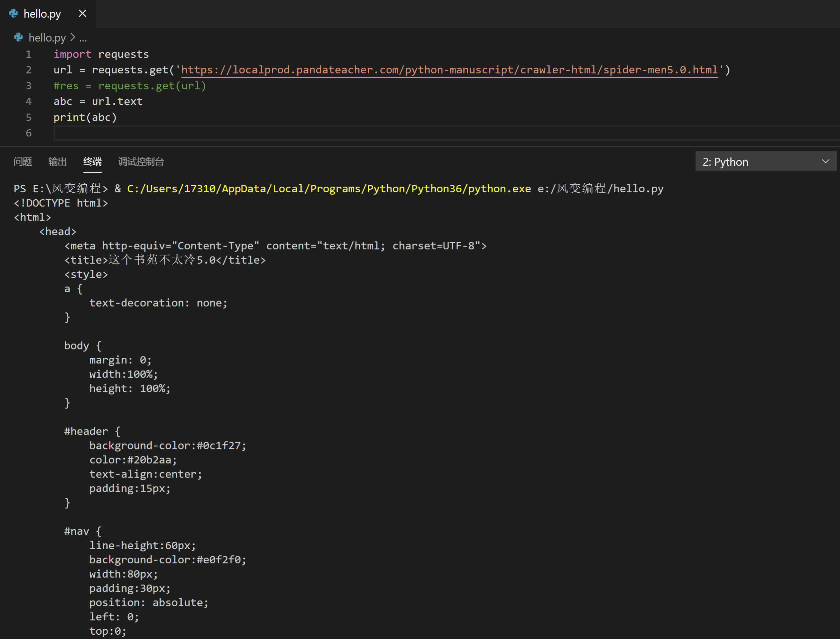
Task: Click the python.exe path in the terminal
Action: pos(329,189)
